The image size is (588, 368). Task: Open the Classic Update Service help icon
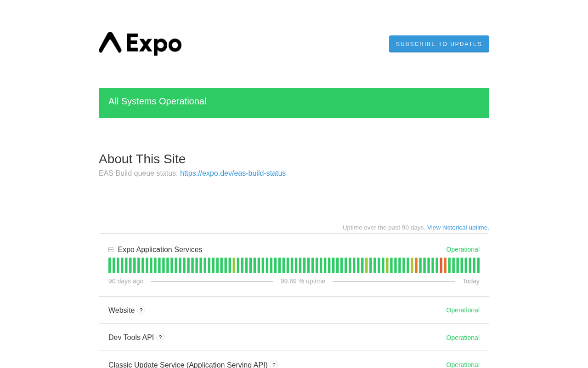pos(274,365)
